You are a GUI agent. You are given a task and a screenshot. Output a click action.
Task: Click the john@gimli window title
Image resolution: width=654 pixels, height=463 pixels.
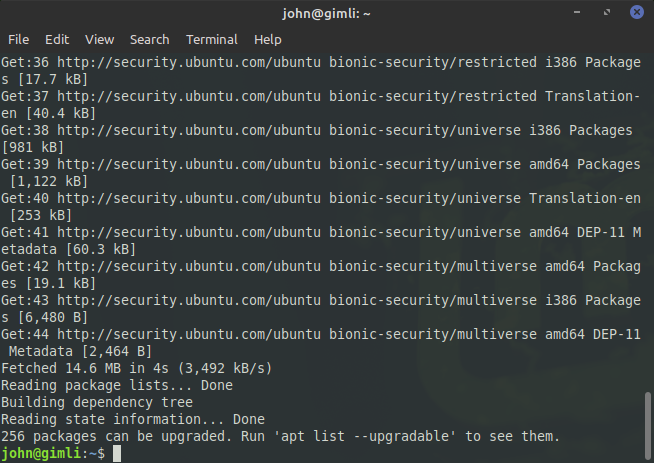326,14
